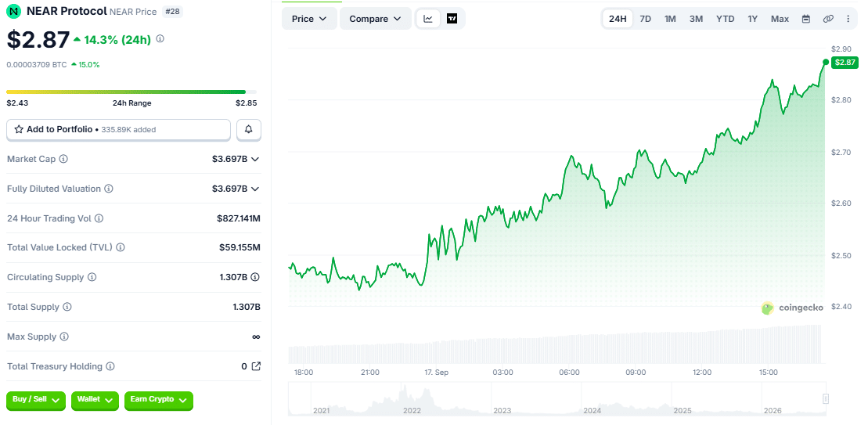Click the #28 rank badge

point(172,11)
